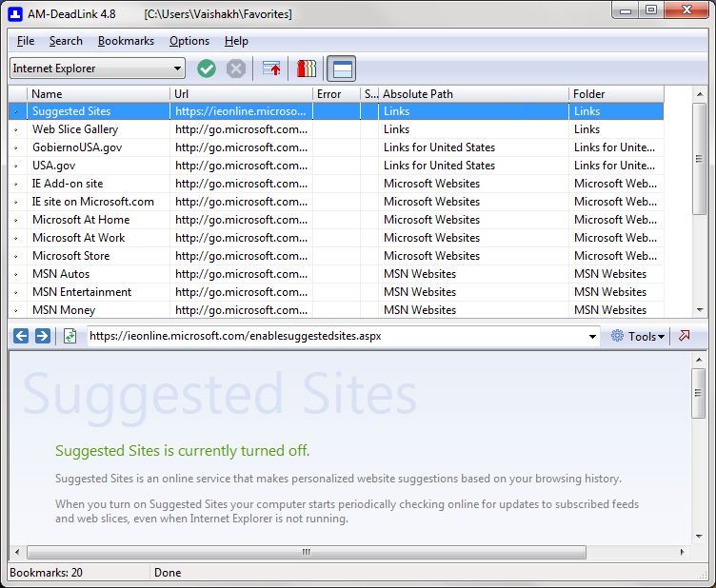
Task: Click 'Suggested Sites is currently turned off' heading
Action: pos(183,451)
